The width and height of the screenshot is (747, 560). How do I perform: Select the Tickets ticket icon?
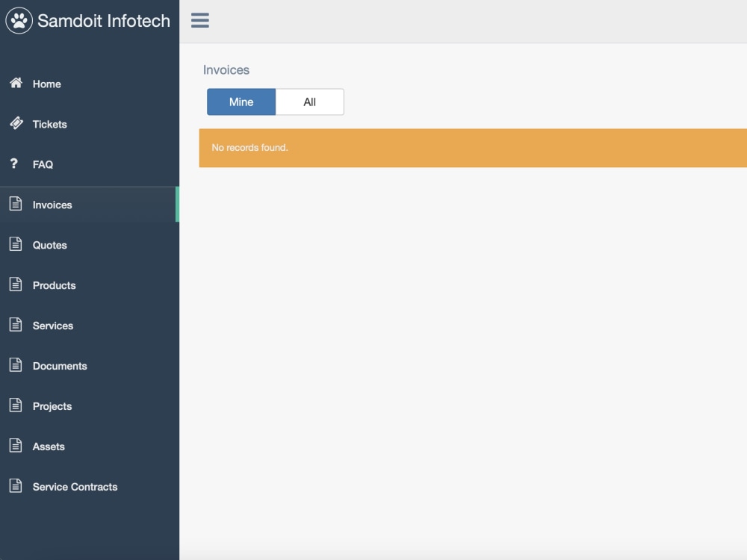pyautogui.click(x=16, y=124)
